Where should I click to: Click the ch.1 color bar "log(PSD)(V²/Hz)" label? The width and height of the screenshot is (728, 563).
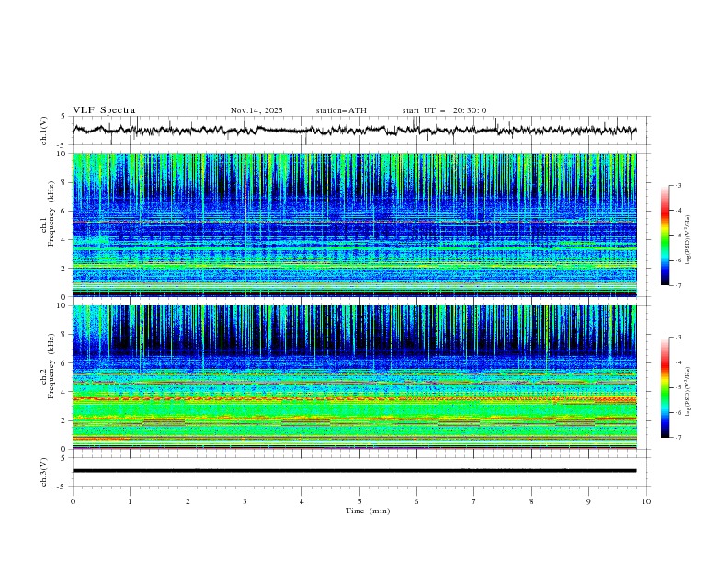point(688,240)
